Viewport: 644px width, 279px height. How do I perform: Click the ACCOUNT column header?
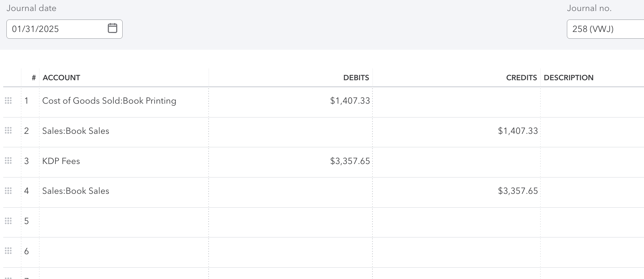pyautogui.click(x=61, y=78)
